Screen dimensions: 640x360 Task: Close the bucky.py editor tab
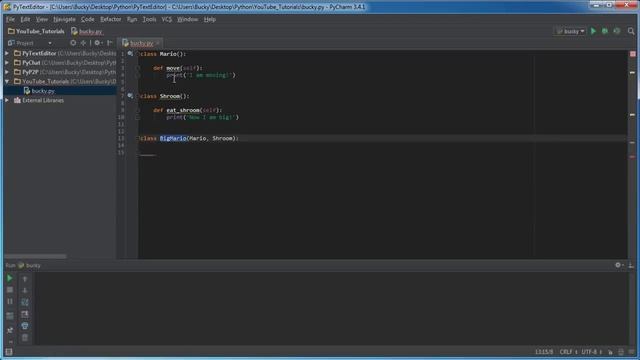158,43
